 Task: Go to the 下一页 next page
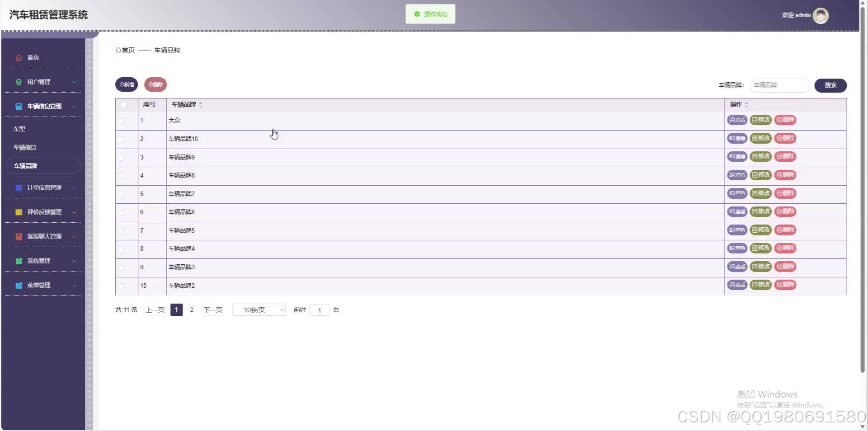(x=213, y=310)
